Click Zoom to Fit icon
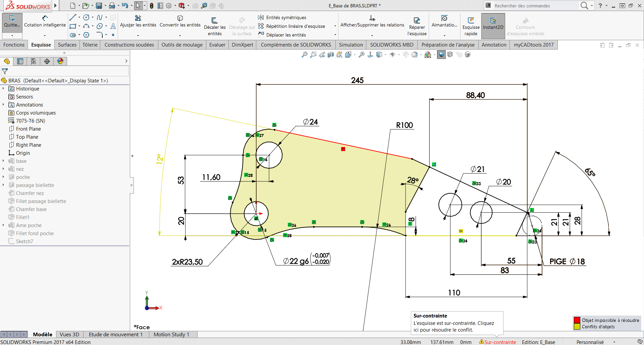Viewport: 644px width, 345px height. [x=305, y=55]
